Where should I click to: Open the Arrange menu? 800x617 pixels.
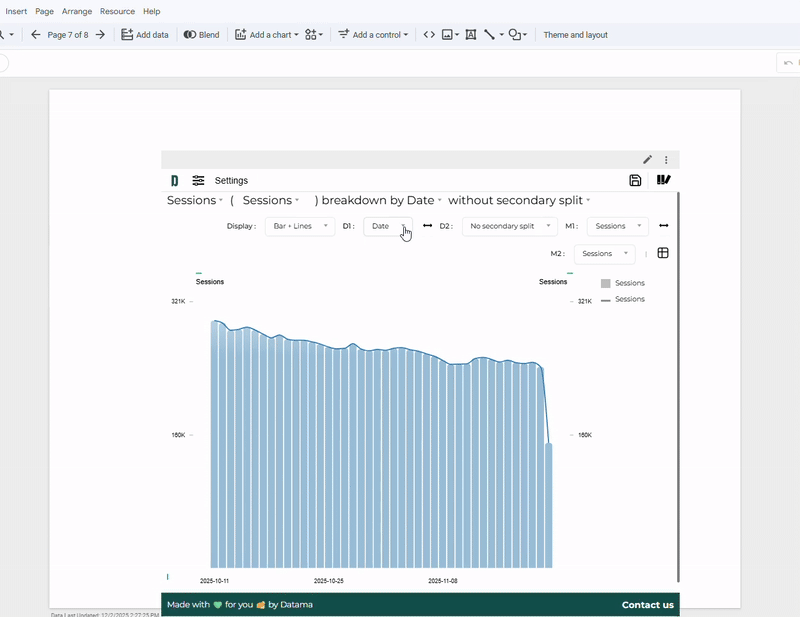point(77,11)
